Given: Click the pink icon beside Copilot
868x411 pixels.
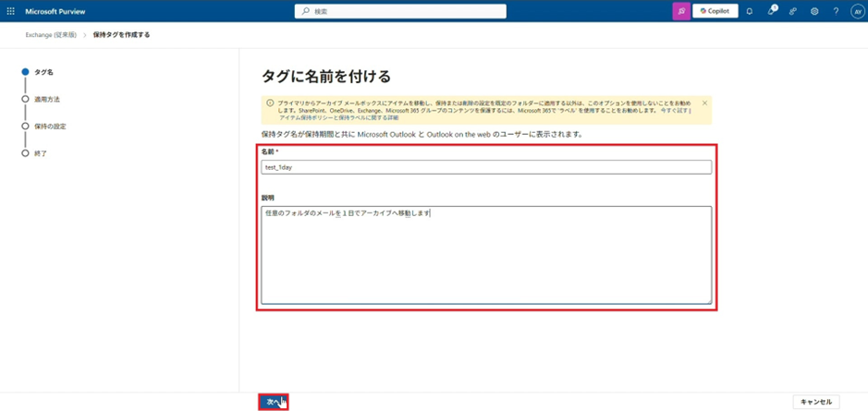Looking at the screenshot, I should click(680, 11).
